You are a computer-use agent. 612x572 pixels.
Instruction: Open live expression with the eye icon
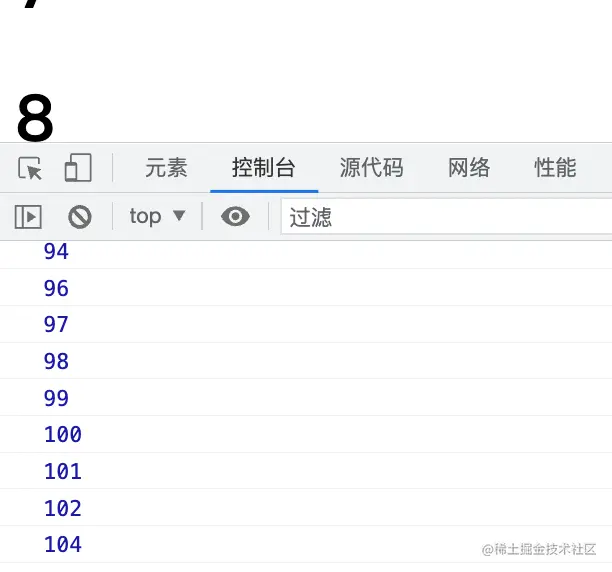pyautogui.click(x=235, y=216)
